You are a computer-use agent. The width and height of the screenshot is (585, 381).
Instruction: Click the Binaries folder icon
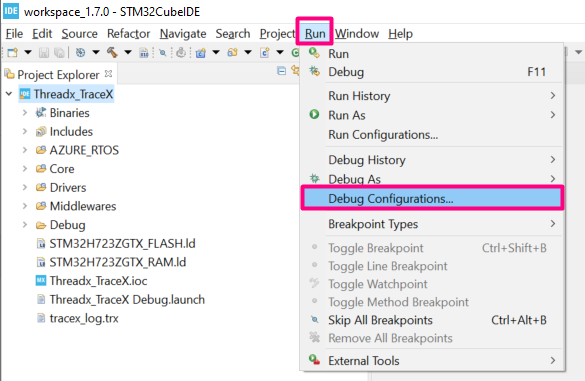coord(41,113)
